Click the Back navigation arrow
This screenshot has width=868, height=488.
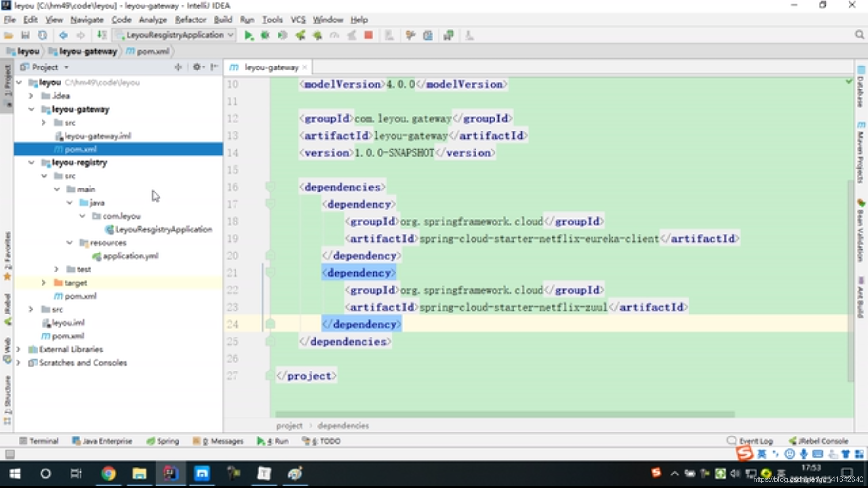[x=63, y=35]
